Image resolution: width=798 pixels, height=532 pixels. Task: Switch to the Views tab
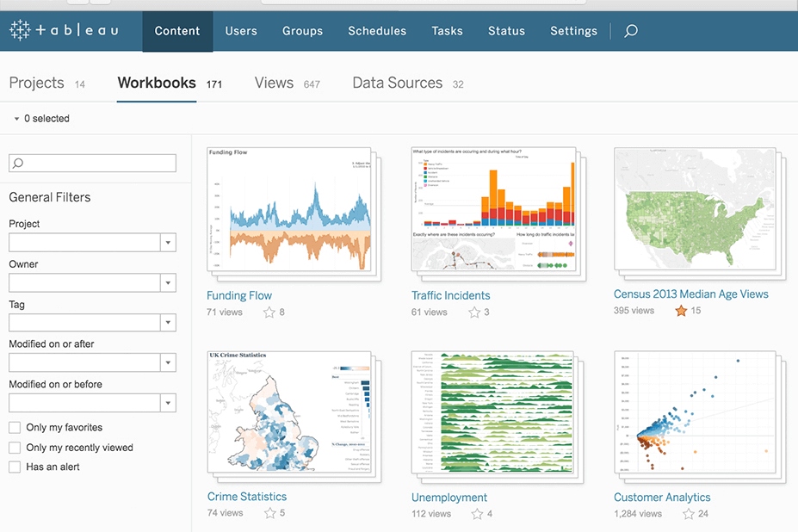click(287, 83)
